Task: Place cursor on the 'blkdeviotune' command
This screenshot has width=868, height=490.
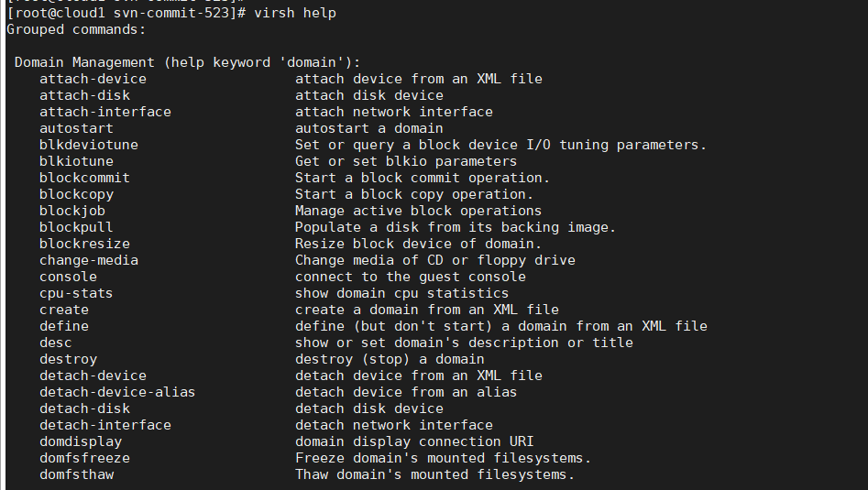Action: click(89, 145)
